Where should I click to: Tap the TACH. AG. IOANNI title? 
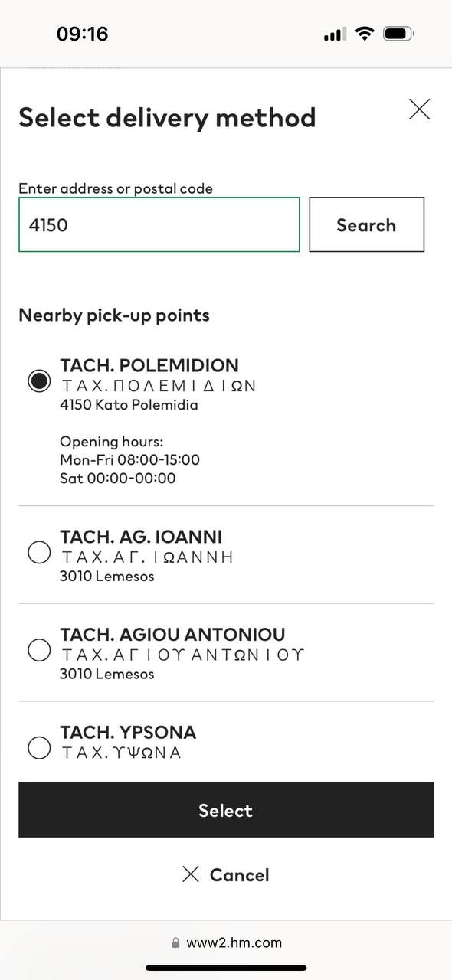(141, 537)
